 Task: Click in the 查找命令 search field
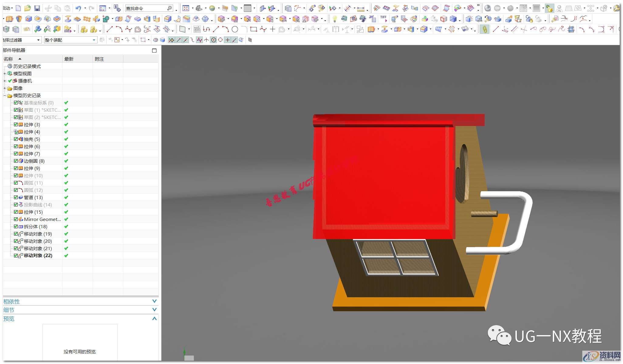click(x=146, y=8)
